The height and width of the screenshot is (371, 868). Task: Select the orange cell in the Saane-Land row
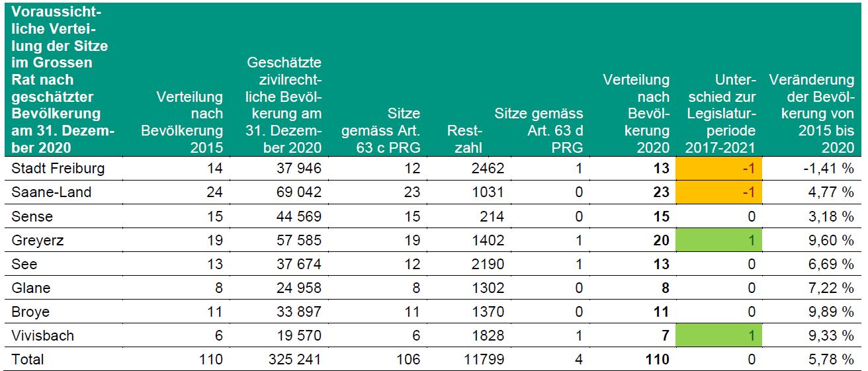tap(719, 192)
